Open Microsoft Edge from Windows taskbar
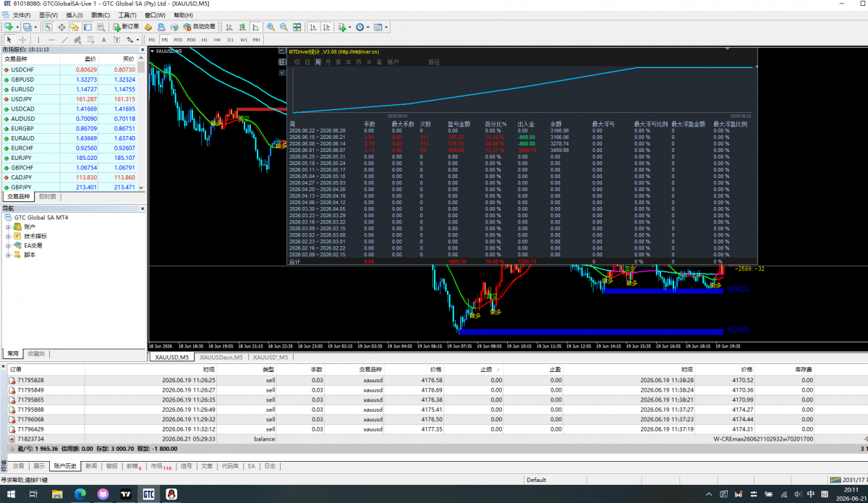868x503 pixels. [80, 494]
